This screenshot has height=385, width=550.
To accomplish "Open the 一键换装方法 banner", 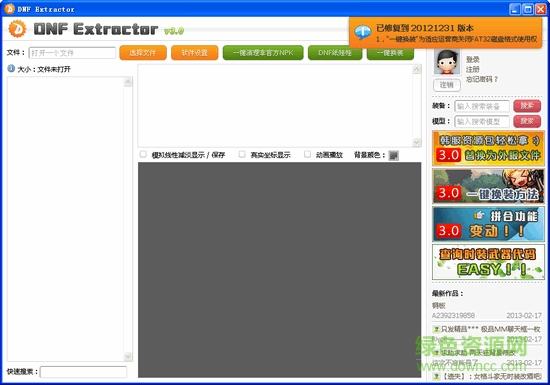I will 488,186.
